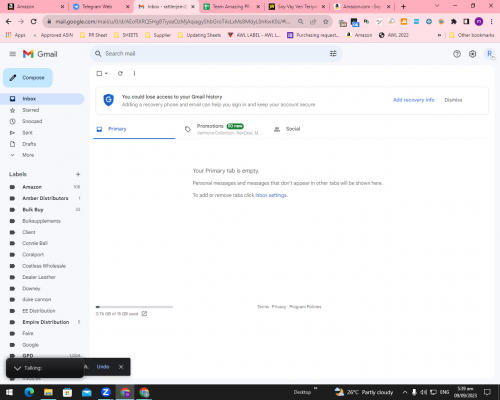Dismiss the recovery info banner

click(453, 100)
